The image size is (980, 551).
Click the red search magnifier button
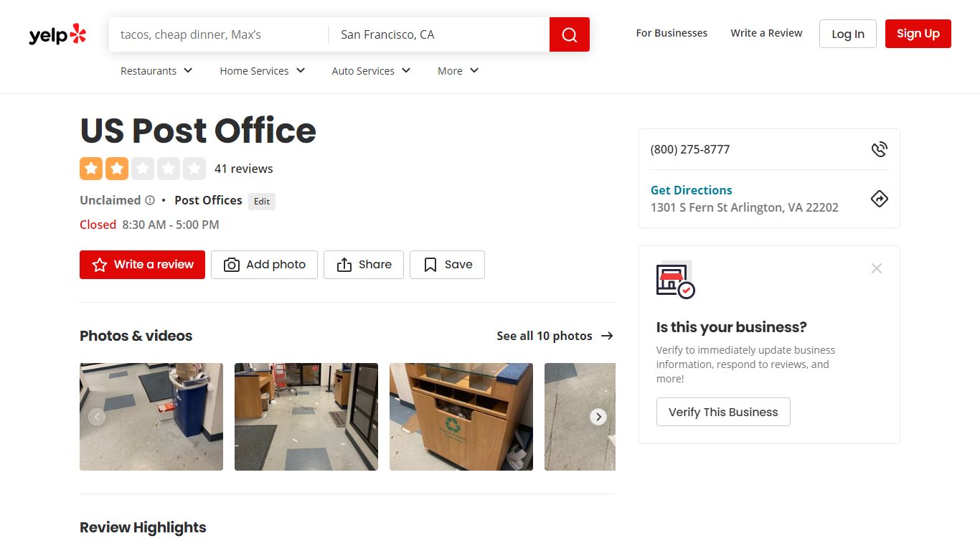[570, 34]
